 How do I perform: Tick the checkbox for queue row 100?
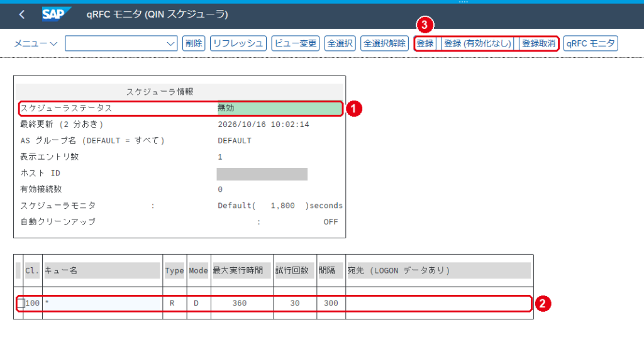21,303
